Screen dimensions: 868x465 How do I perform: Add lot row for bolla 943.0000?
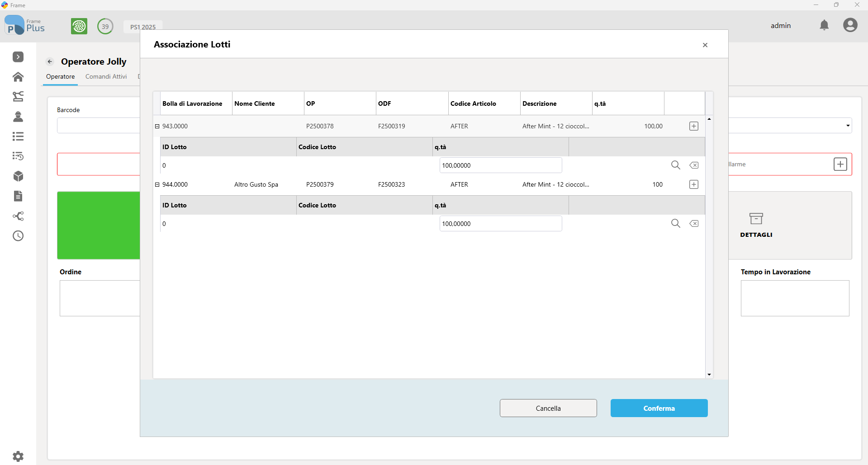[694, 126]
